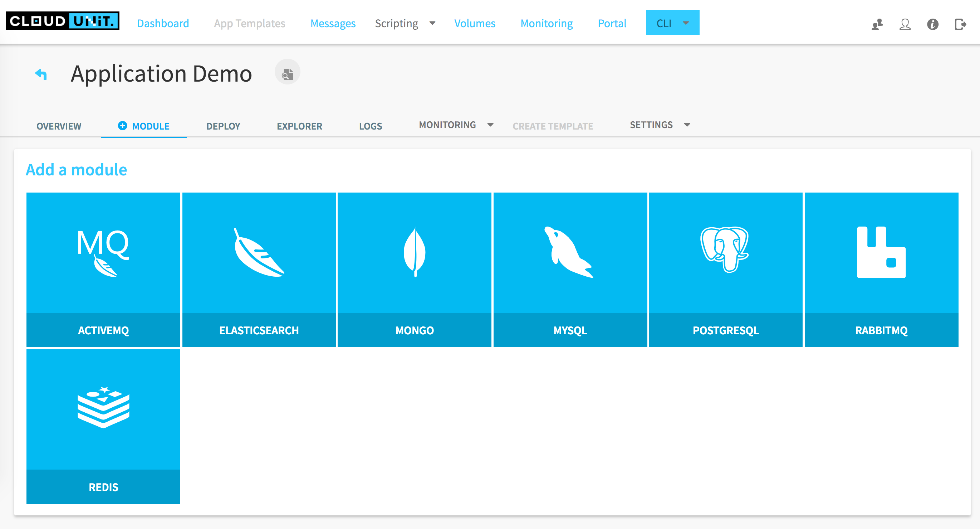Open the Explorer tab
The height and width of the screenshot is (529, 980).
(x=299, y=126)
